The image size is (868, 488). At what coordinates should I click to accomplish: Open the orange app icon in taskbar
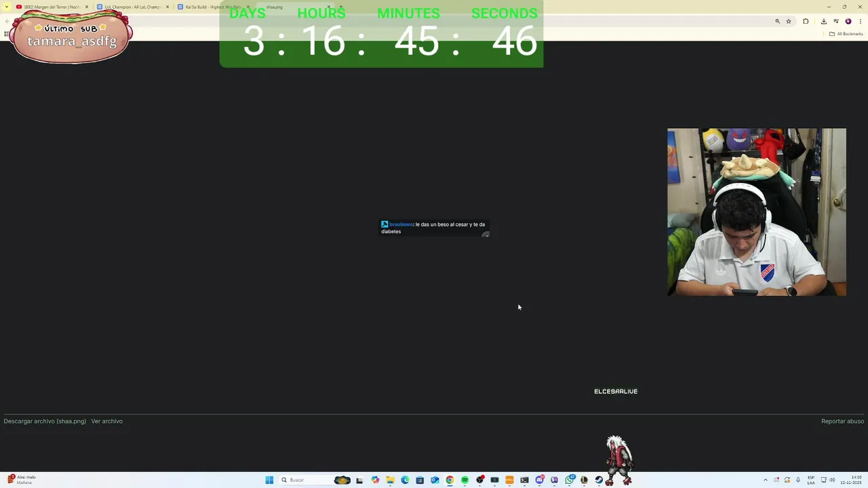(x=509, y=480)
